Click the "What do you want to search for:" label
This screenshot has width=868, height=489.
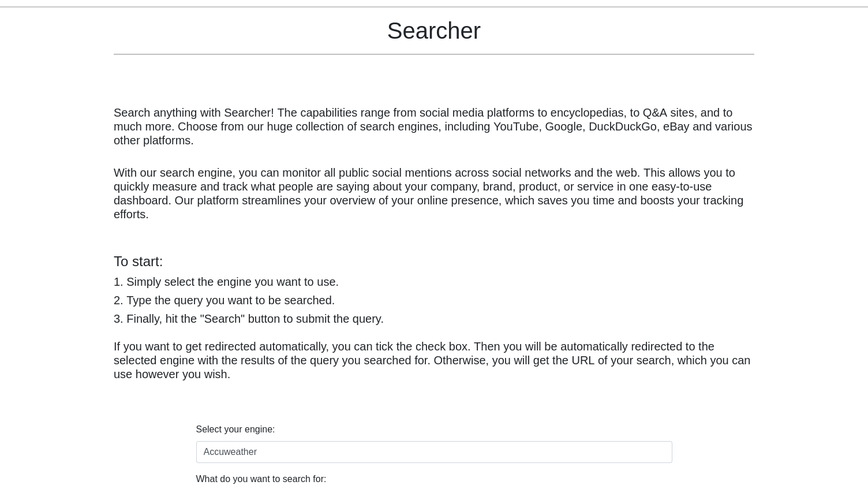(x=261, y=479)
